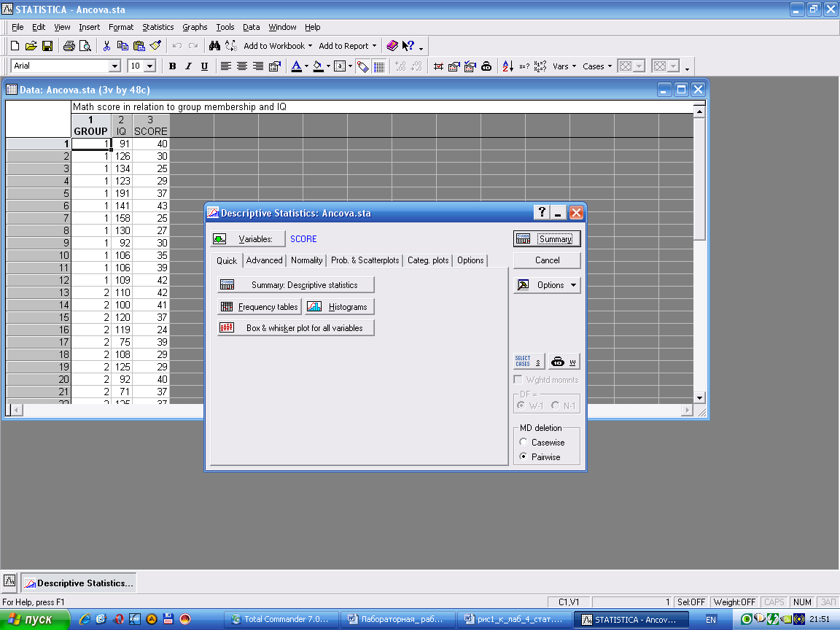
Task: Align text left
Action: 226,66
